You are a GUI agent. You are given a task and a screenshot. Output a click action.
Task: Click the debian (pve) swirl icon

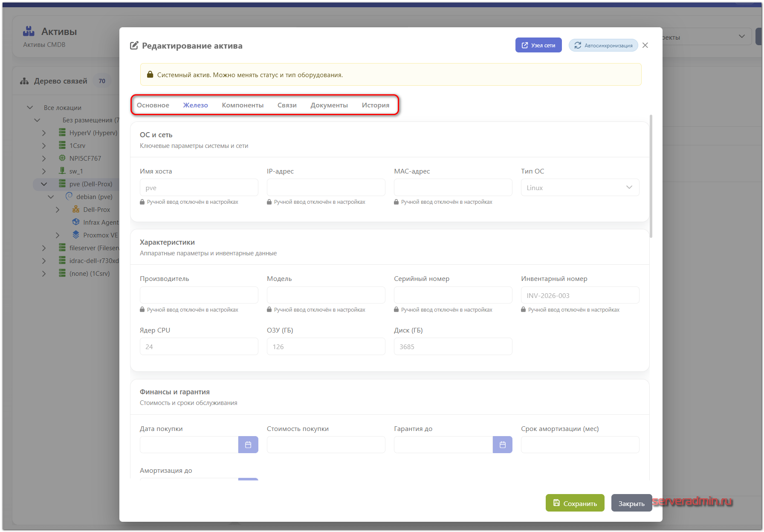coord(69,197)
